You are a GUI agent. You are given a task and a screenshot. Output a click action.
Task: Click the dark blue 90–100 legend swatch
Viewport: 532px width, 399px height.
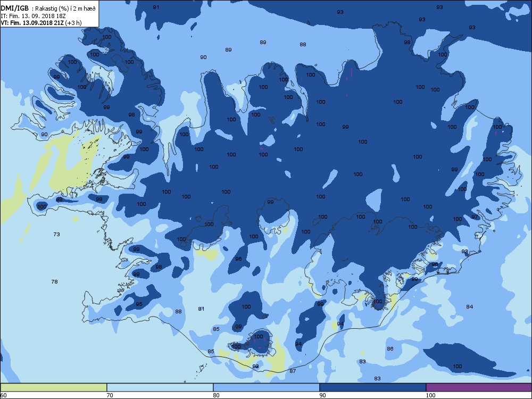tap(372, 387)
